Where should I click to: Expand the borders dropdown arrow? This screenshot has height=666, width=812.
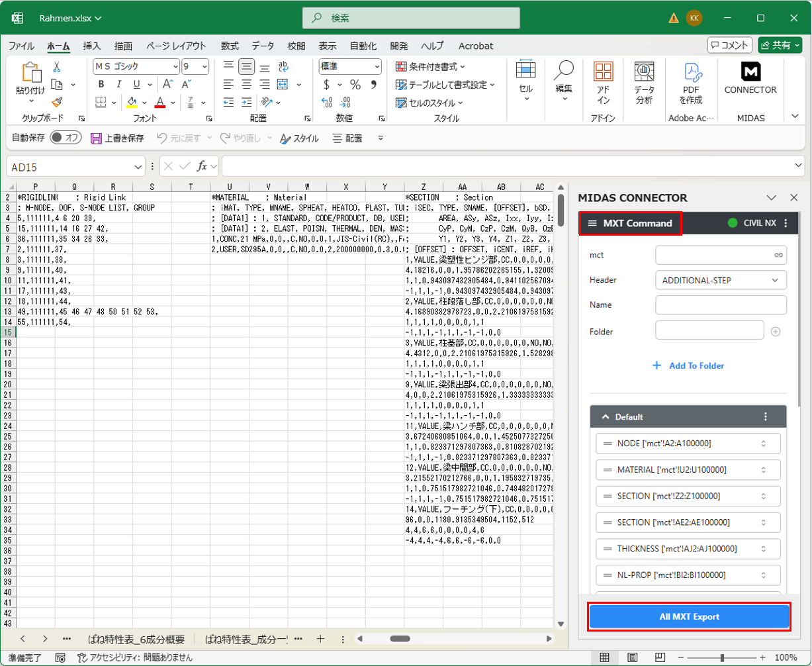(x=114, y=103)
